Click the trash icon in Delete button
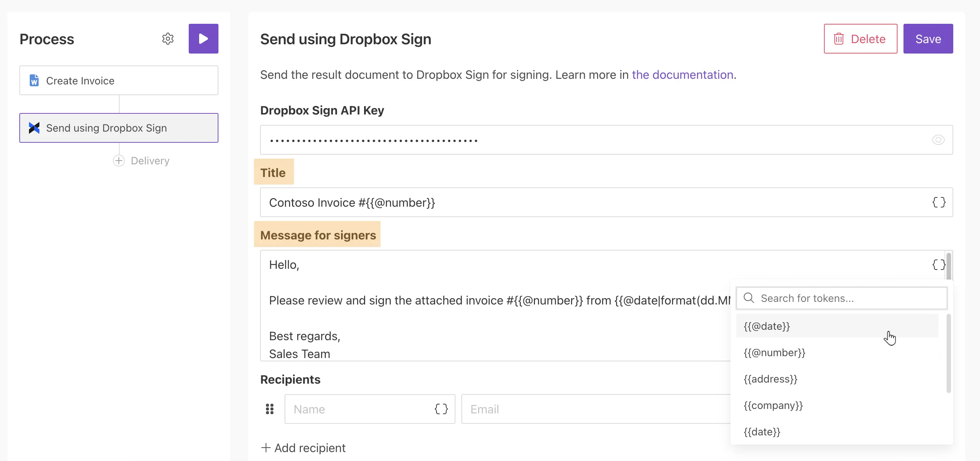Image resolution: width=980 pixels, height=461 pixels. (x=839, y=39)
